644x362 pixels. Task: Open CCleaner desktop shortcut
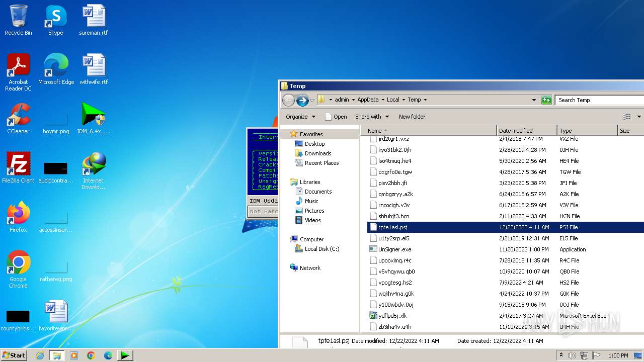coord(18,119)
